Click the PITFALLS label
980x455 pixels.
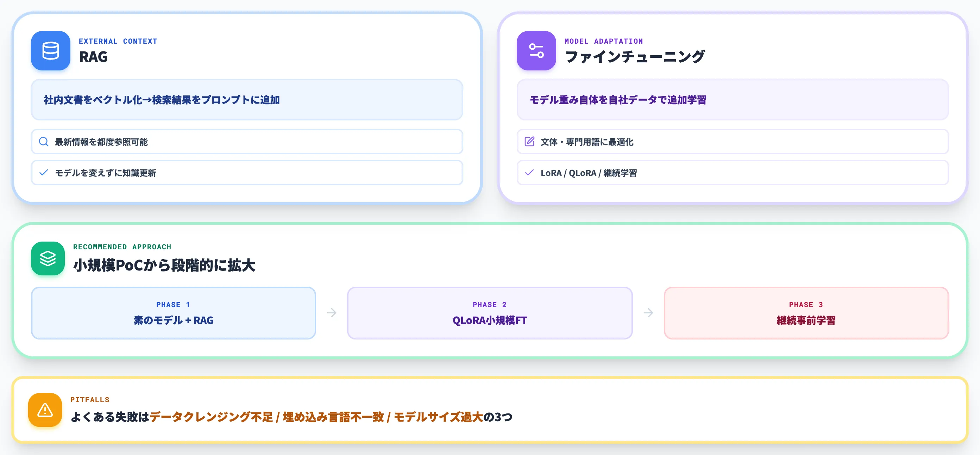pyautogui.click(x=90, y=399)
